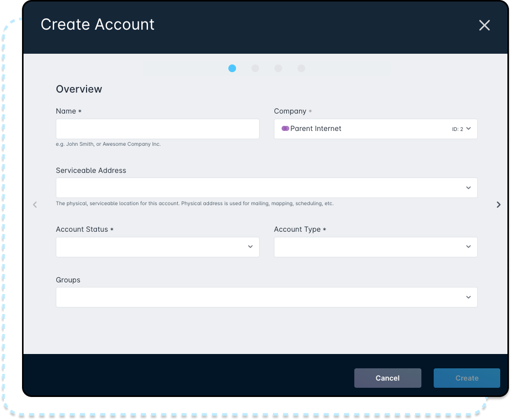Expand the Account Status dropdown
This screenshot has height=420, width=511.
coord(158,247)
